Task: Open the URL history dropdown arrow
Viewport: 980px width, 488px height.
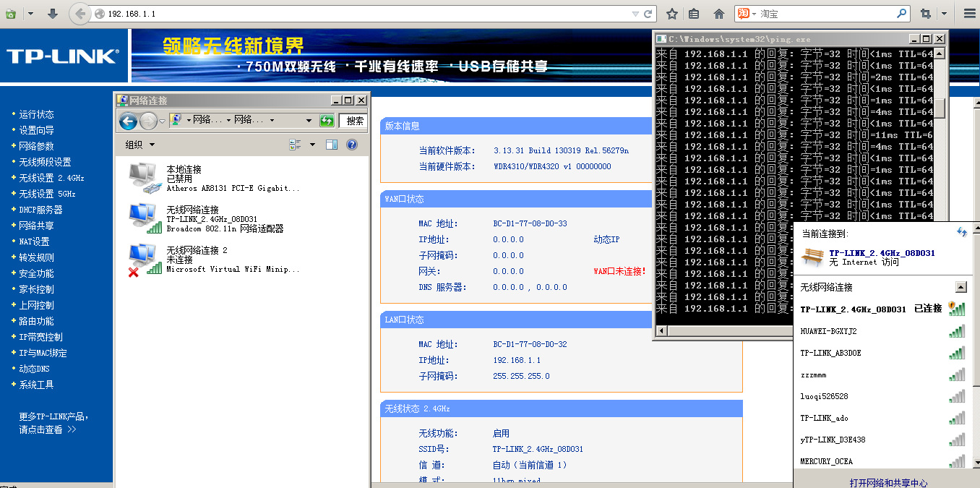Action: (x=635, y=14)
